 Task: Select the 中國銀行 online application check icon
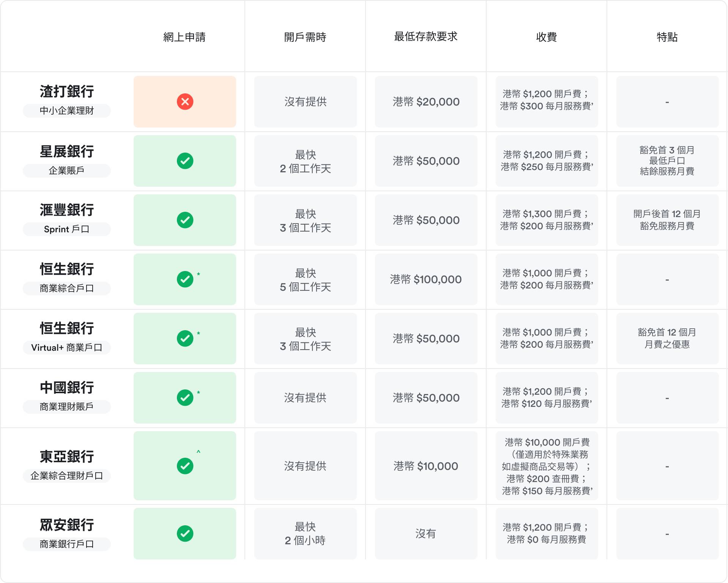point(185,398)
